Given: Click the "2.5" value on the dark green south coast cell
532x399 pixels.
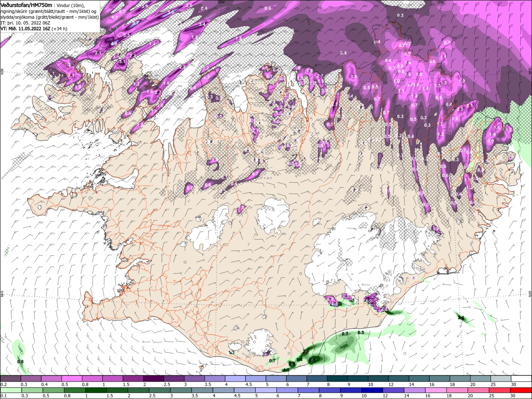Looking at the screenshot, I should pyautogui.click(x=313, y=360).
